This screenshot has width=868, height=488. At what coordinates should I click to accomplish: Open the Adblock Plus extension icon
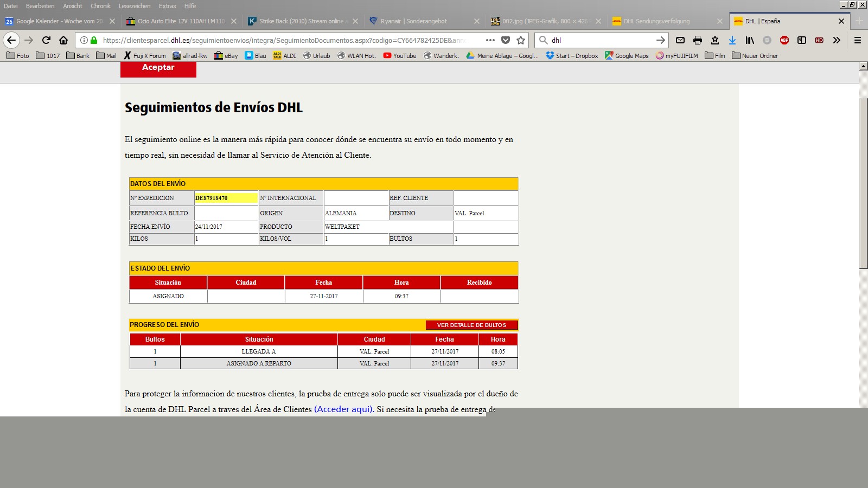pyautogui.click(x=784, y=40)
